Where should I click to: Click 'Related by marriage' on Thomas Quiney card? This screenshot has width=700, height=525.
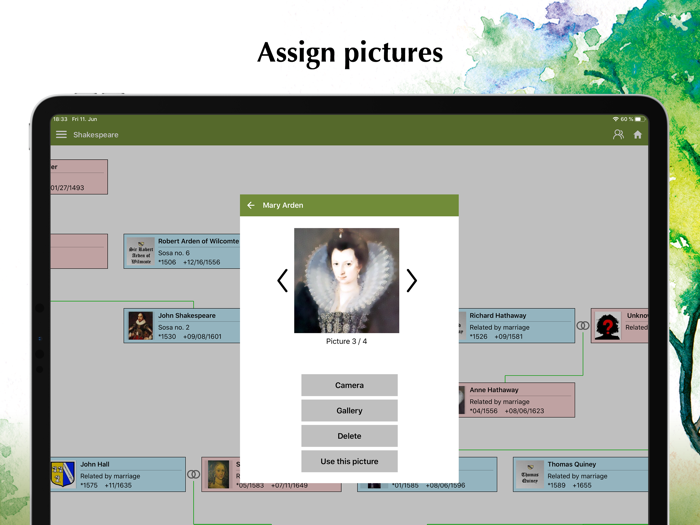pos(577,476)
